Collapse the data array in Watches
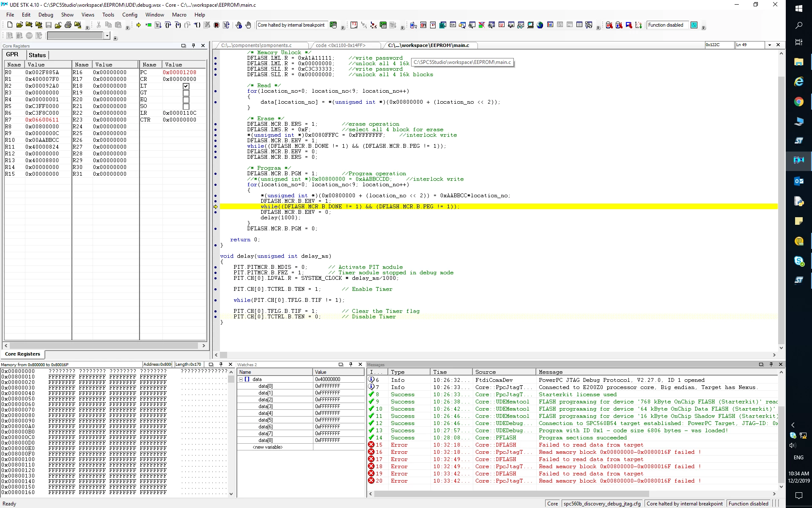812x508 pixels. coord(241,379)
